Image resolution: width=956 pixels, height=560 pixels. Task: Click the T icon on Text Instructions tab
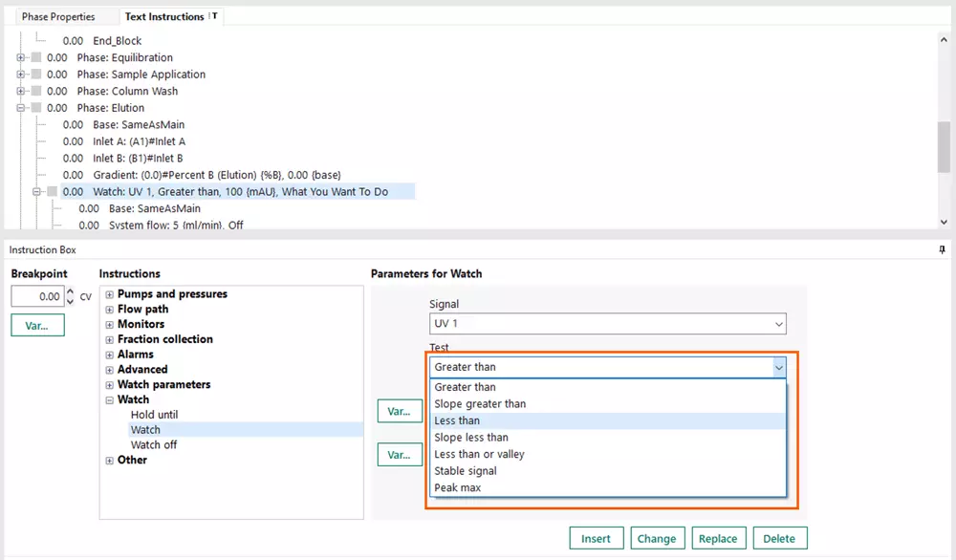tap(214, 15)
